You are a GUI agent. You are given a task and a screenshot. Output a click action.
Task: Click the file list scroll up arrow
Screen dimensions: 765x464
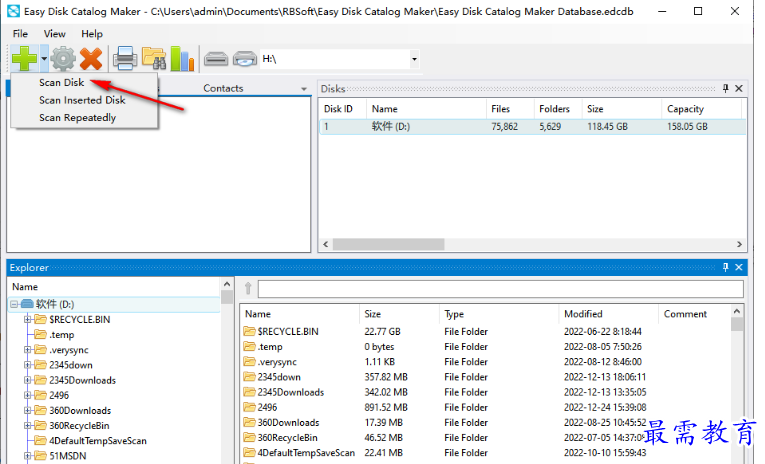[737, 311]
